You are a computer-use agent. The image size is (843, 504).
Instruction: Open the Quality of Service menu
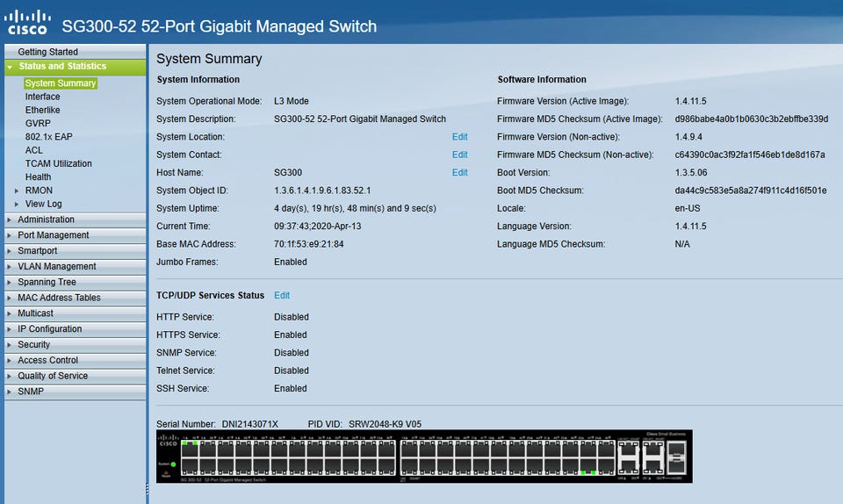point(75,376)
